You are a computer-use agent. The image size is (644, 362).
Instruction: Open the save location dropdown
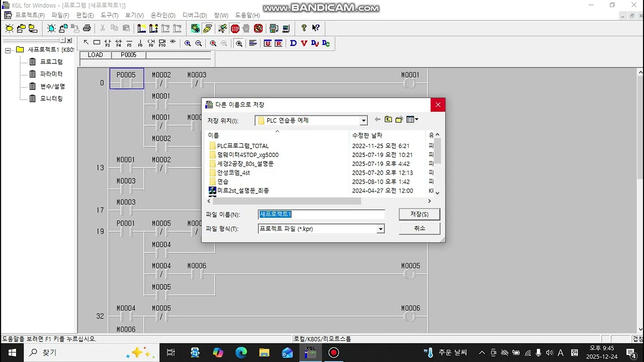[x=363, y=121]
